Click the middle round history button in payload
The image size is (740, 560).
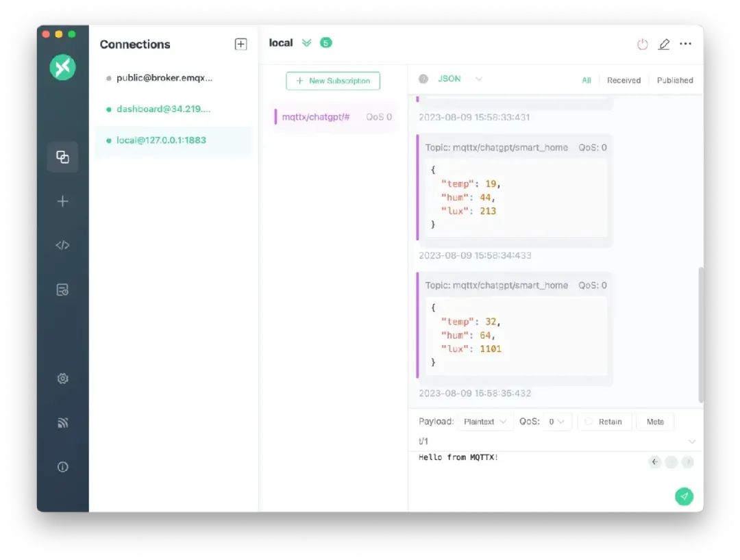pyautogui.click(x=671, y=462)
